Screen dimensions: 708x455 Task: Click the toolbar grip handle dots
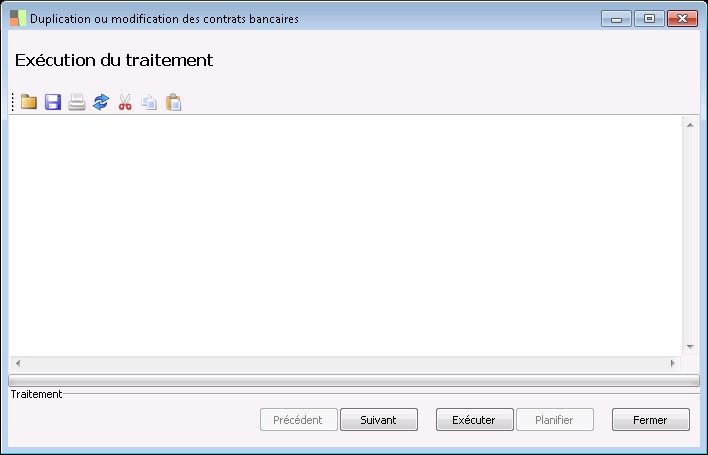click(x=13, y=102)
